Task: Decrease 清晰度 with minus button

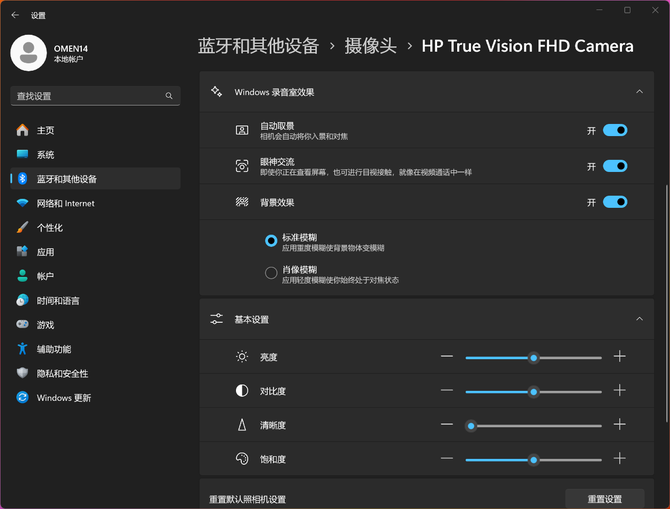Action: click(x=447, y=424)
